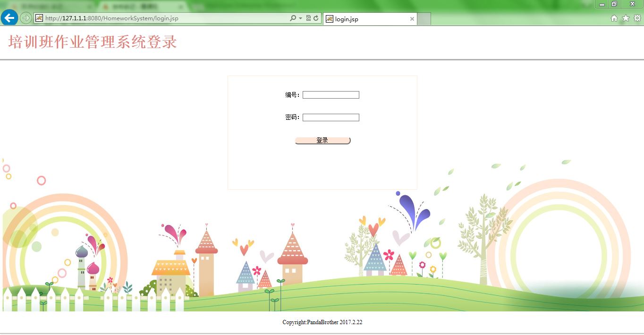Click the 登录 login button
Viewport: 644px width, 335px height.
(x=322, y=140)
